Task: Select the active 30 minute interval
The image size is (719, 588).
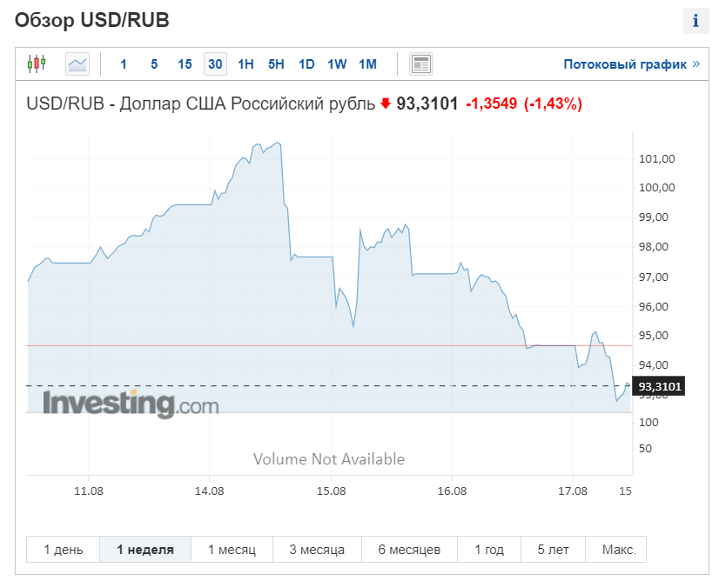Action: (215, 63)
